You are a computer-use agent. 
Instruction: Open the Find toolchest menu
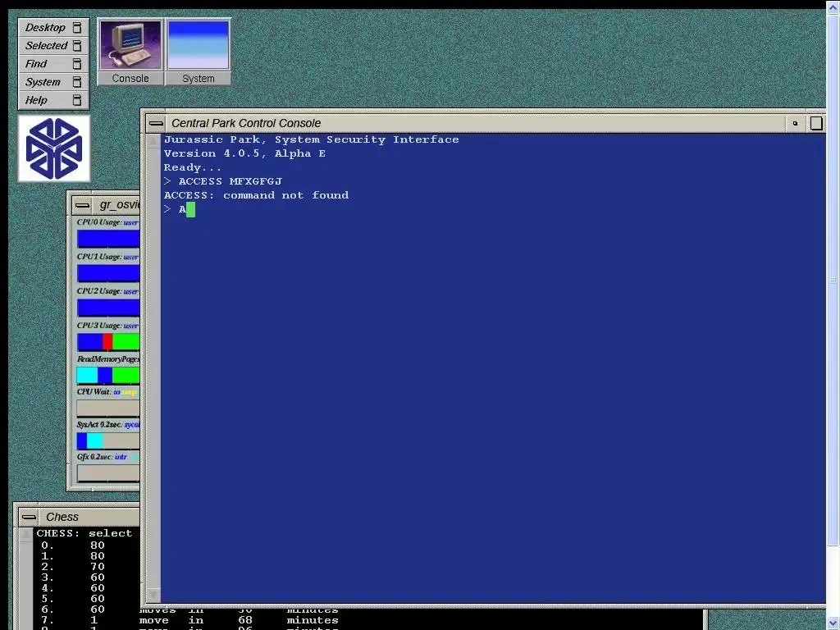[x=53, y=64]
